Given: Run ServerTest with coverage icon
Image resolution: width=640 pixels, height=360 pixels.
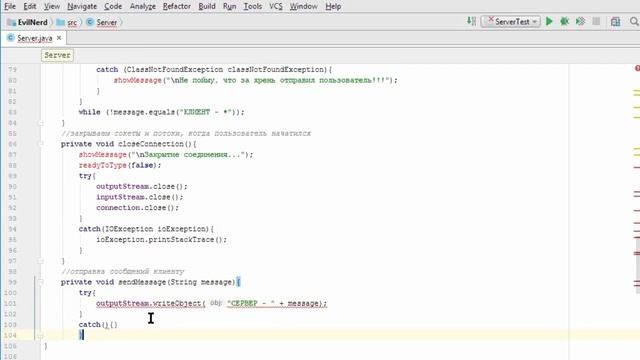Looking at the screenshot, I should pyautogui.click(x=580, y=21).
